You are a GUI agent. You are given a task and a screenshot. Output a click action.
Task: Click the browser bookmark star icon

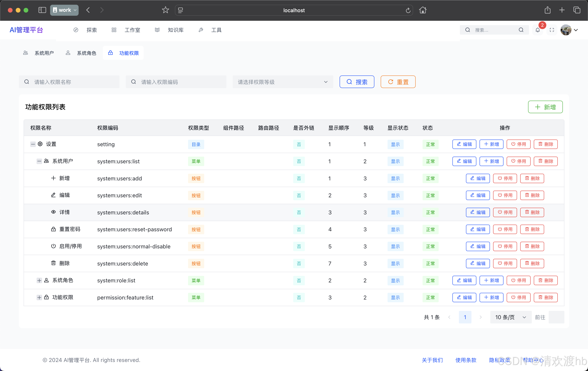[165, 10]
